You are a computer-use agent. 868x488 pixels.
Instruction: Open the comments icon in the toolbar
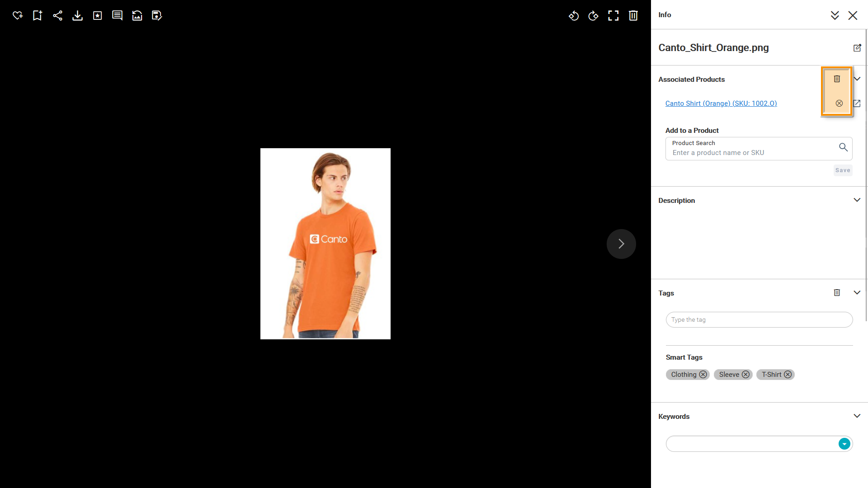click(117, 15)
